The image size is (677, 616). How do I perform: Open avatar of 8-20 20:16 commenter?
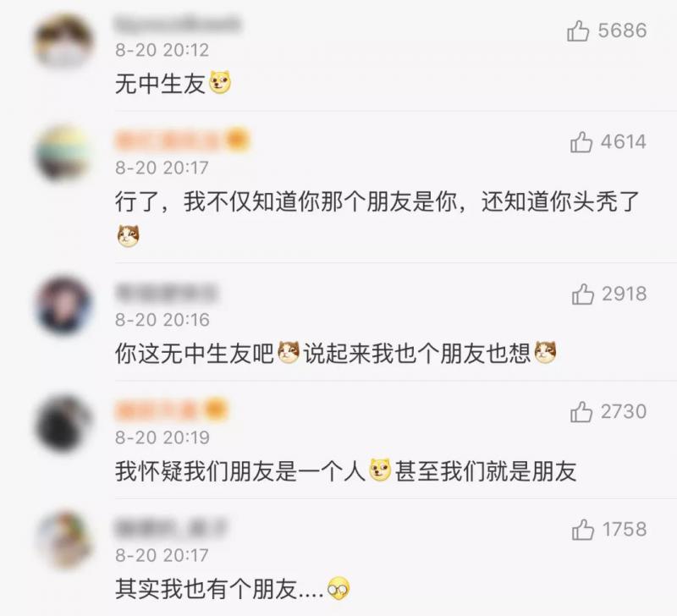pos(64,305)
